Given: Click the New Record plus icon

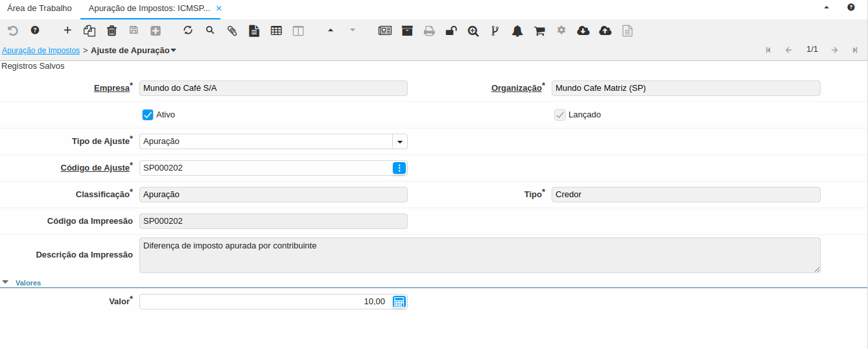Looking at the screenshot, I should [x=67, y=30].
